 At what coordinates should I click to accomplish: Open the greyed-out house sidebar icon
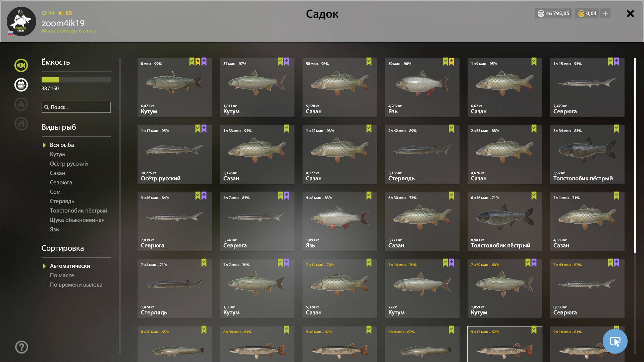tap(21, 124)
